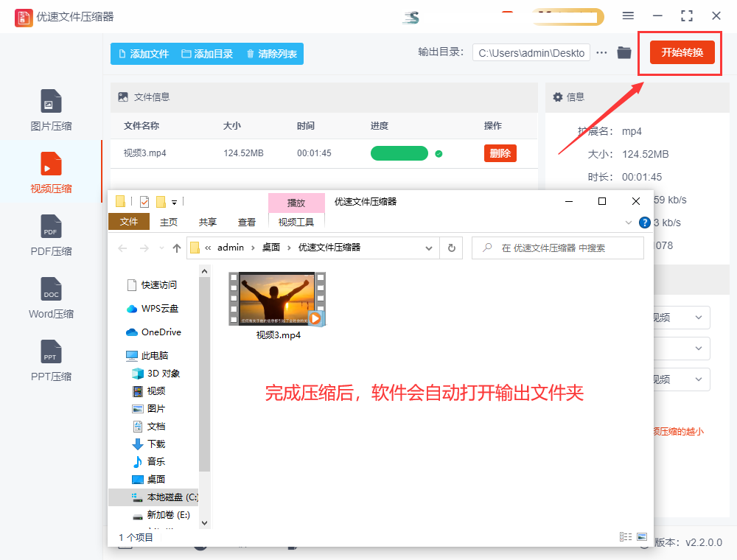Click the refresh button beside address bar

tap(451, 248)
